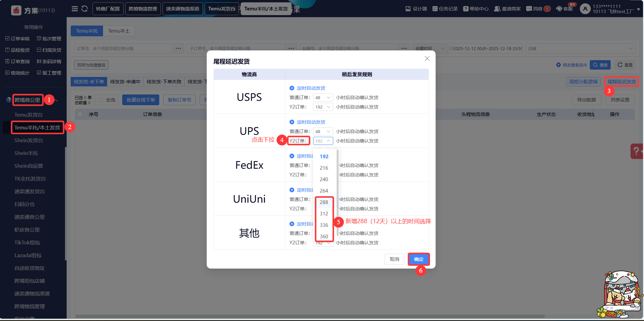The width and height of the screenshot is (644, 321).
Task: Click the 重置 reset button
Action: tap(625, 65)
